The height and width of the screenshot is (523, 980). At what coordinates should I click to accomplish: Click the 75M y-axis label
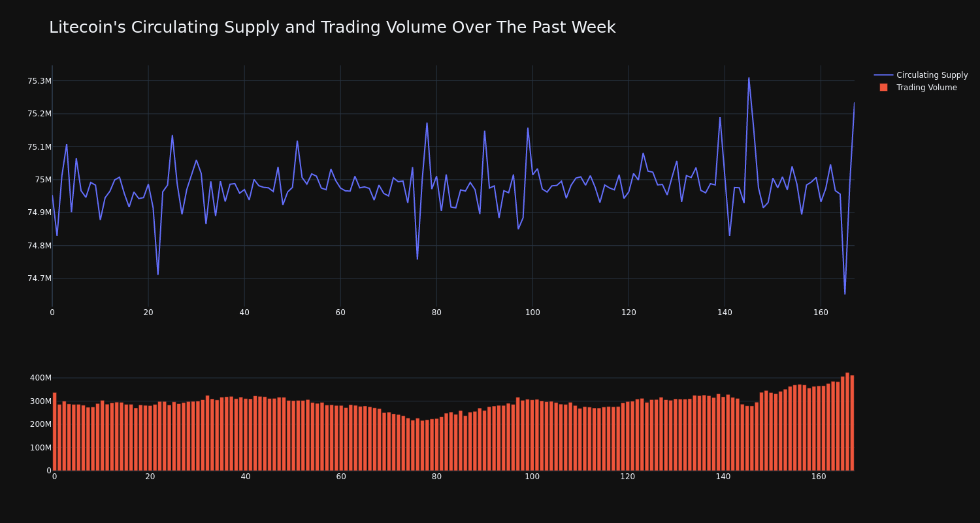pos(43,180)
